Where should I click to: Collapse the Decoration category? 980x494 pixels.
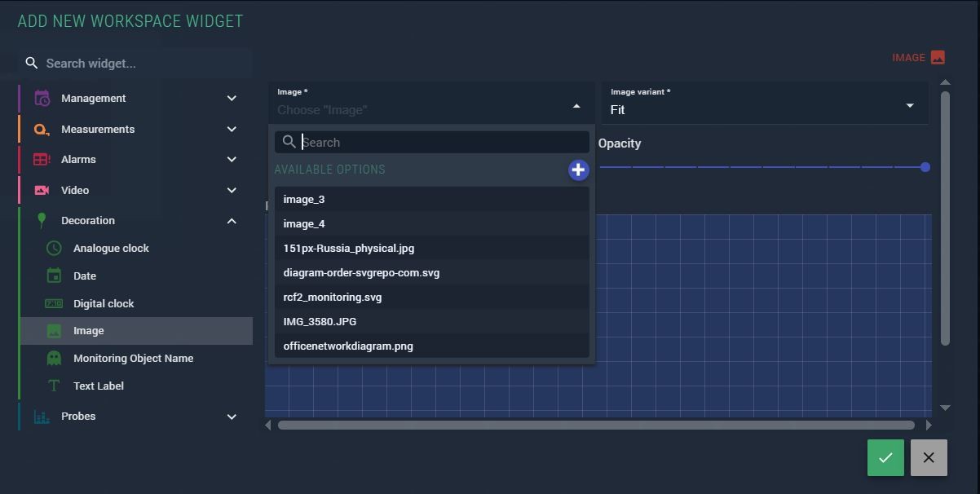[x=232, y=221]
